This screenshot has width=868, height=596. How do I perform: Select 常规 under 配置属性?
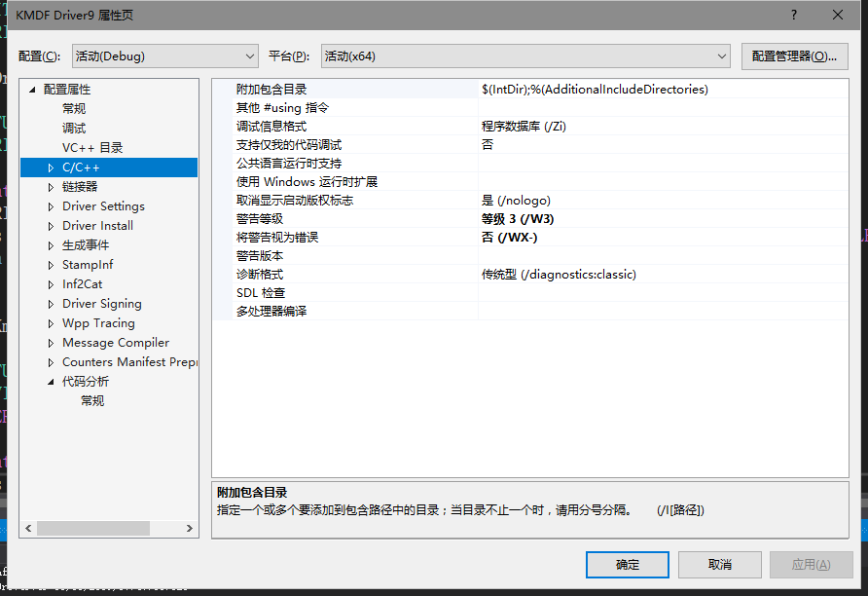(74, 108)
